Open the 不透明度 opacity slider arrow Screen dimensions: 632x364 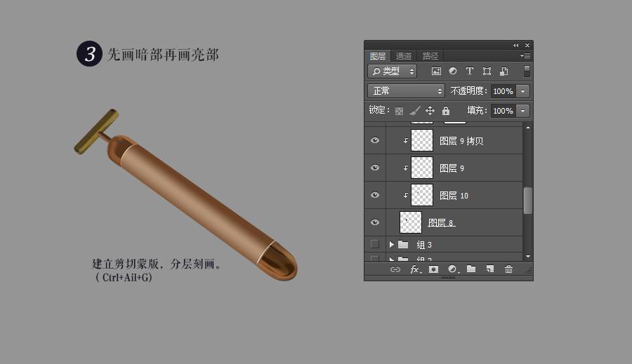pyautogui.click(x=522, y=91)
